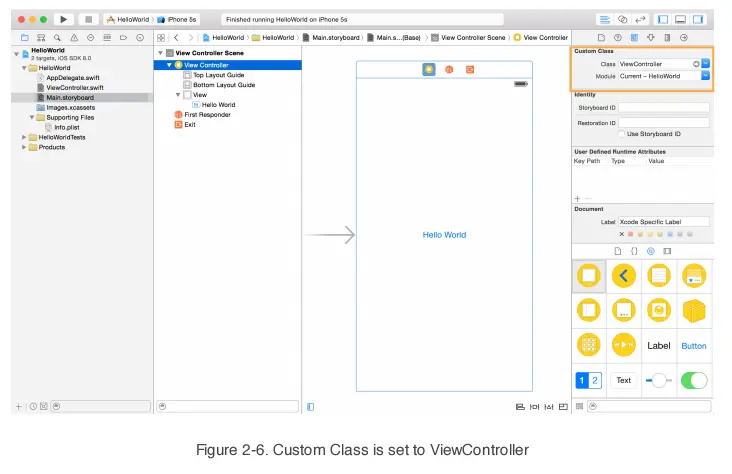Click the related items grid icon
The height and width of the screenshot is (474, 732).
tap(161, 38)
